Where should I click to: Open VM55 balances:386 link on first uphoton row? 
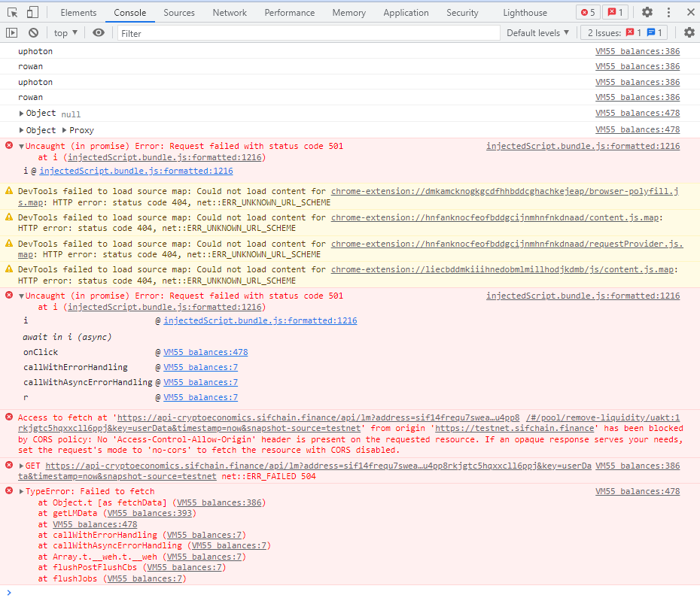point(638,51)
